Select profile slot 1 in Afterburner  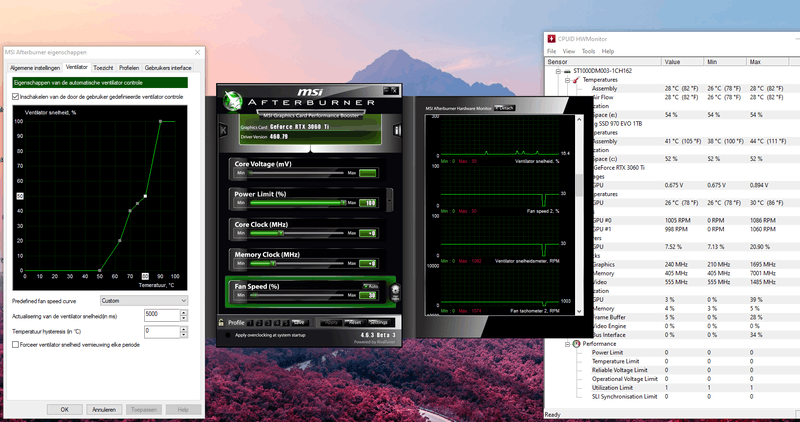click(x=251, y=323)
